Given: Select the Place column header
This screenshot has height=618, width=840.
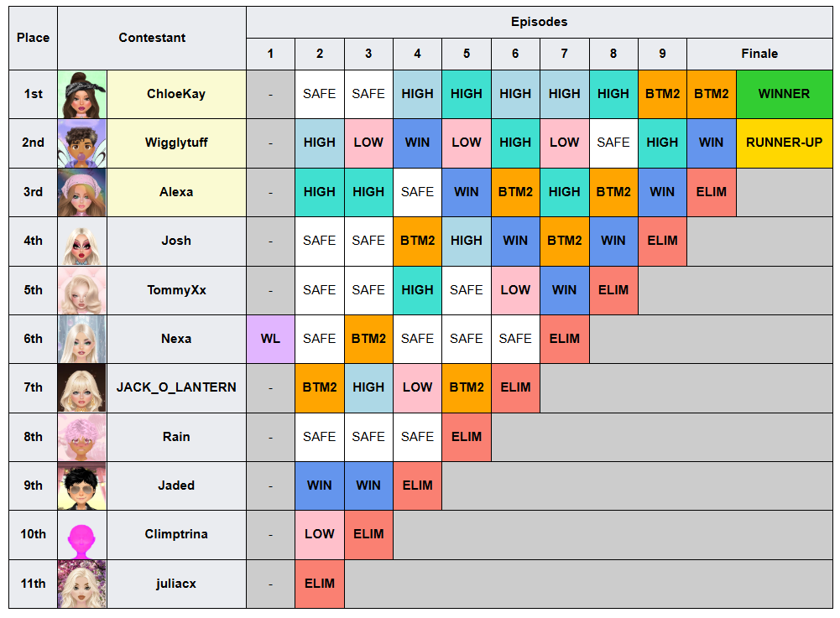Looking at the screenshot, I should point(34,38).
